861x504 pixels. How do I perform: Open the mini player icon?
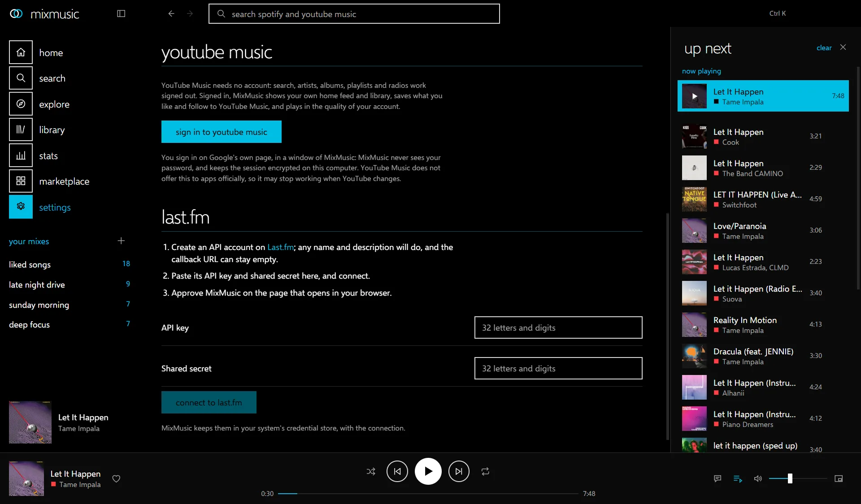pyautogui.click(x=839, y=478)
